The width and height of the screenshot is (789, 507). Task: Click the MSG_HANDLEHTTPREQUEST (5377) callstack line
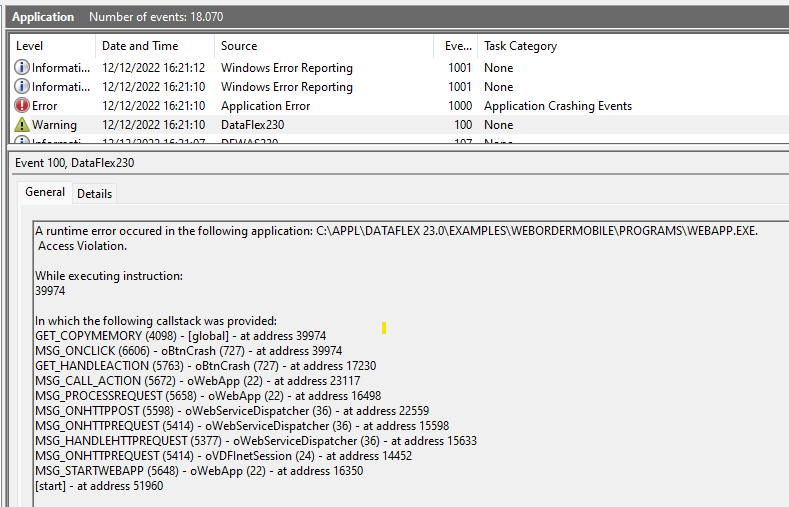256,441
